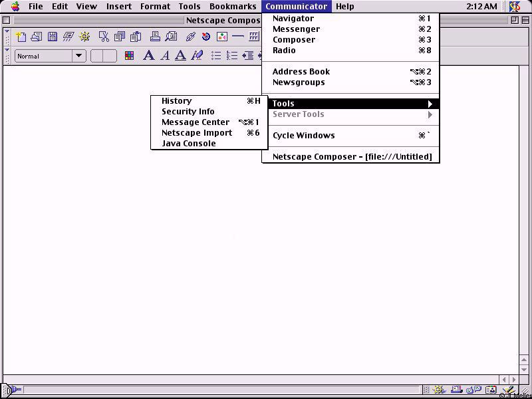Open the Bookmarks menu
Viewport: 532px width, 399px height.
click(x=233, y=7)
